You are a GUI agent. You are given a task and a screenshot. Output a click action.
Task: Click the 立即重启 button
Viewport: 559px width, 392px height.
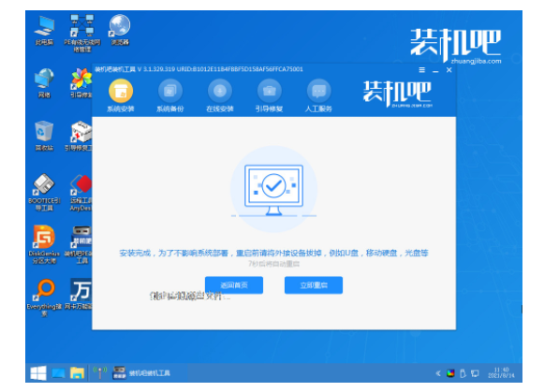click(x=314, y=285)
